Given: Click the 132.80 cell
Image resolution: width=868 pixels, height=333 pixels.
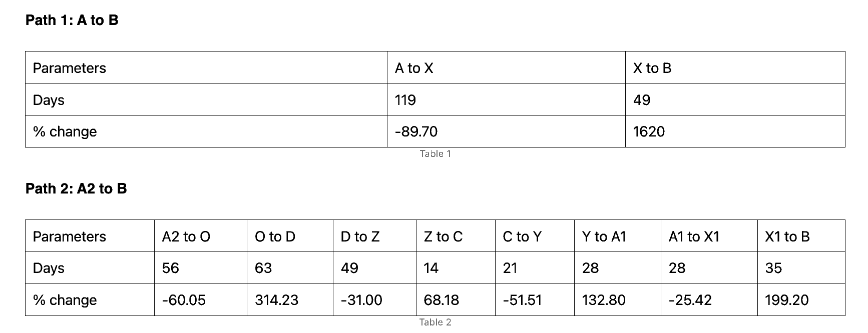Looking at the screenshot, I should tap(617, 300).
